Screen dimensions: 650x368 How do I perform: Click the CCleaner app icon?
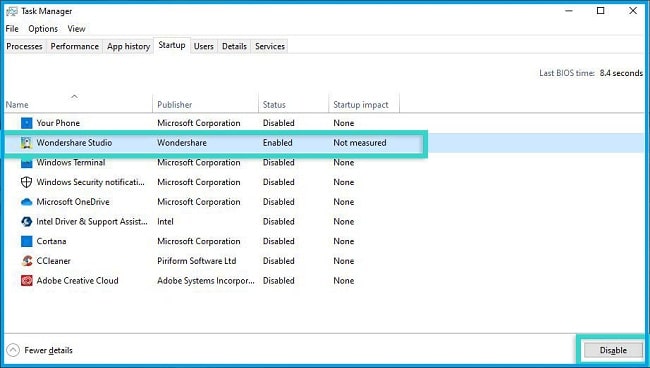click(x=27, y=261)
